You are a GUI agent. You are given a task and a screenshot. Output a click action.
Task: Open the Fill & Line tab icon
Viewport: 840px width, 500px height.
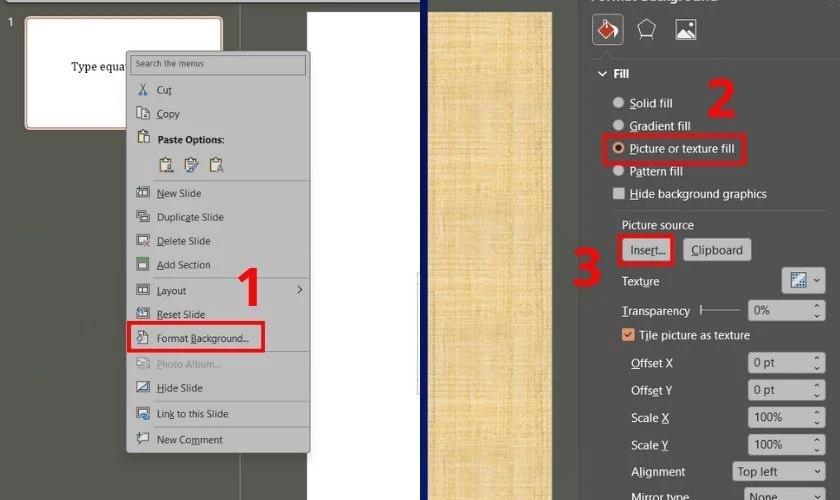click(608, 29)
